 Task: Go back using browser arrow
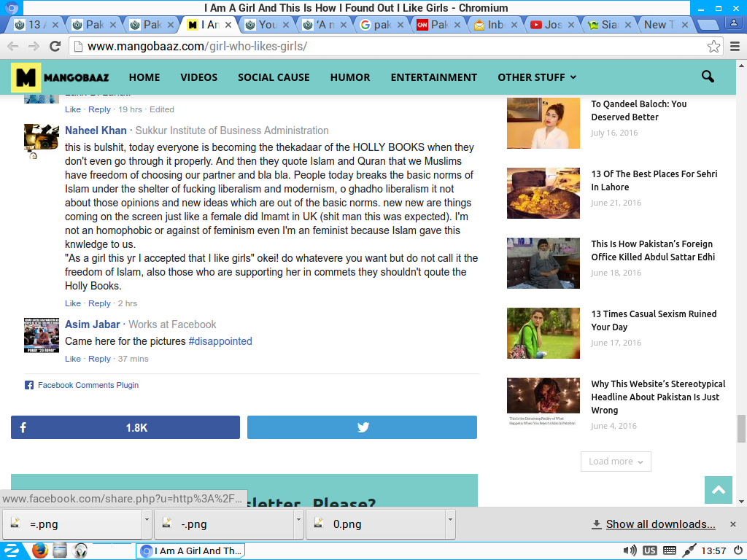13,46
